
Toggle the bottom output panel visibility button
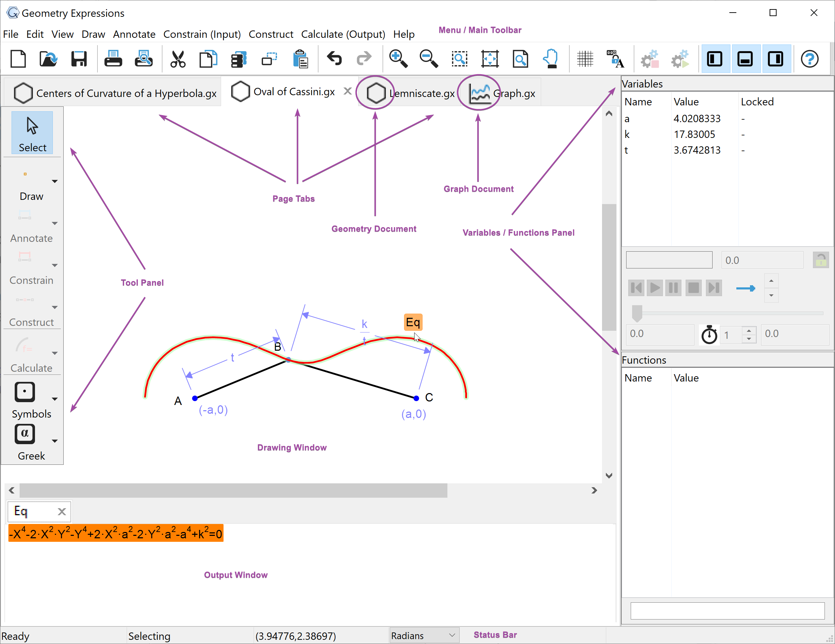point(745,59)
